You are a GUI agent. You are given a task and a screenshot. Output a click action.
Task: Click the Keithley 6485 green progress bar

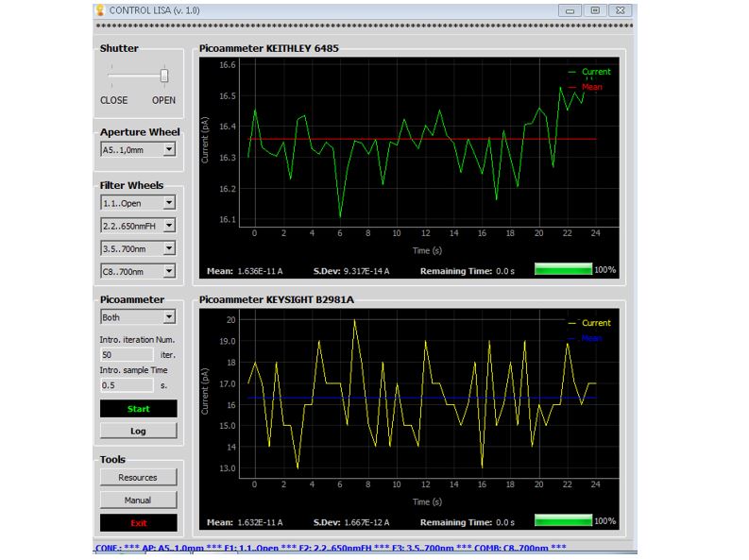[x=563, y=269]
